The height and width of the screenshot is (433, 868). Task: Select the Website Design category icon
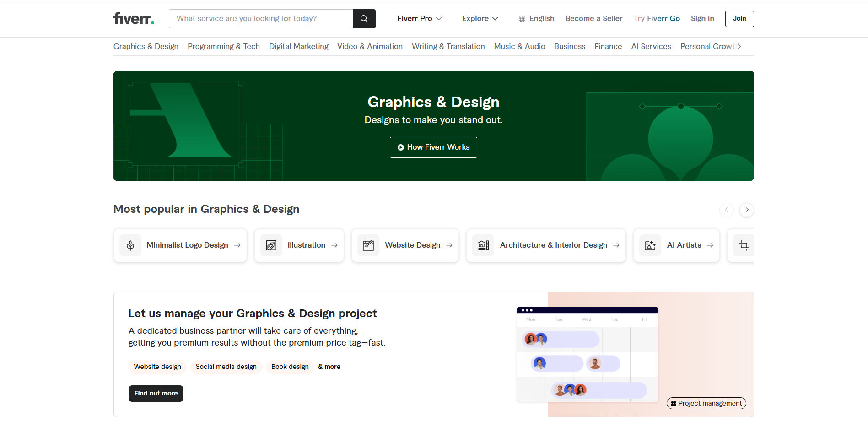368,245
